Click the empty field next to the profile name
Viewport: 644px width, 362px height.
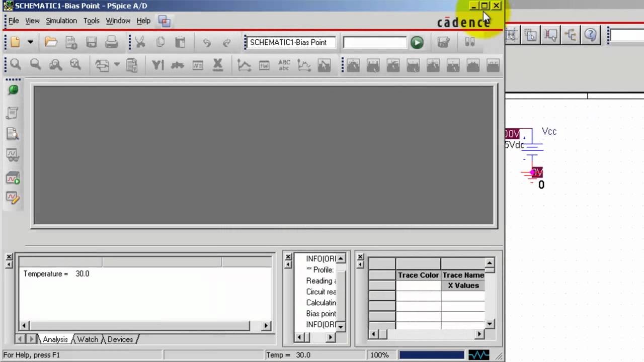(x=374, y=43)
